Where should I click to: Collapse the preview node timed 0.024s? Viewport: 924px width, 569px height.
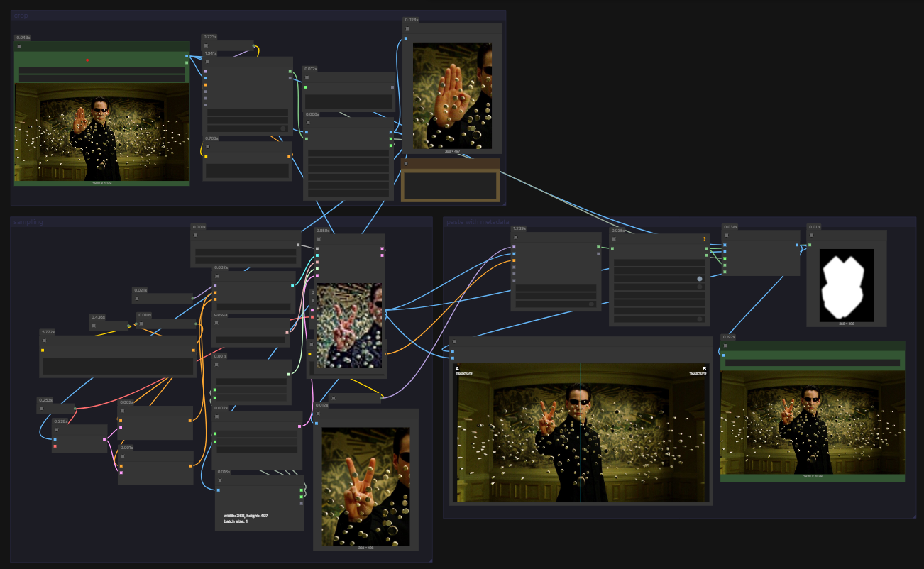(x=407, y=28)
